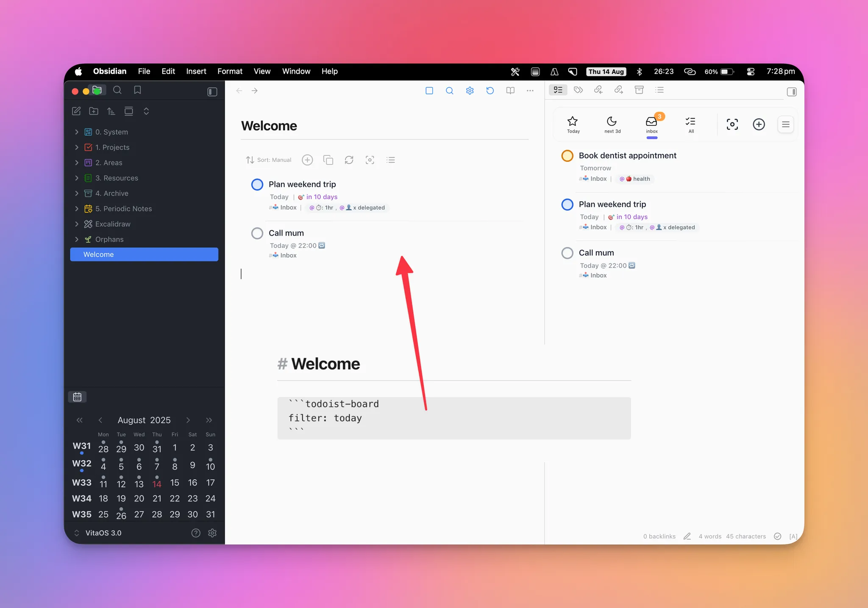Add a task in the Welcome note board
Viewport: 868px width, 608px height.
pyautogui.click(x=307, y=160)
